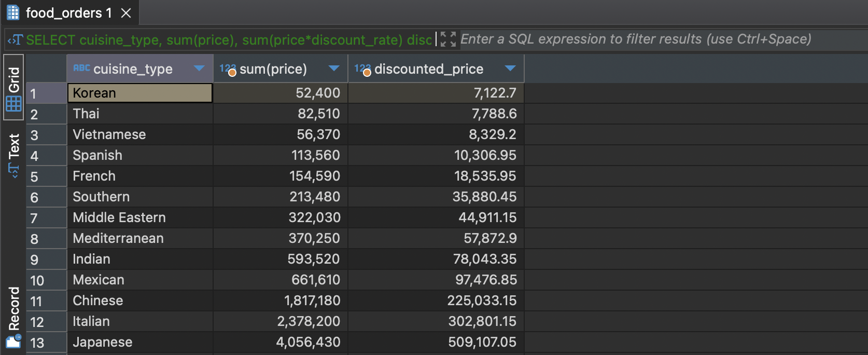
Task: Click the 509,107.05 discounted_price cell
Action: tap(436, 342)
